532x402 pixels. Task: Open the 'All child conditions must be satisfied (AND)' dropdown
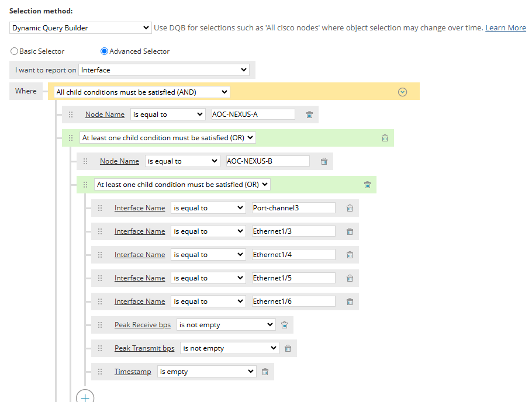pyautogui.click(x=141, y=92)
